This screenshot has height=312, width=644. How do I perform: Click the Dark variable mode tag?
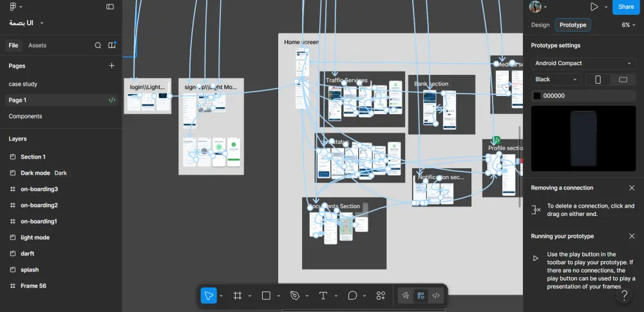61,173
